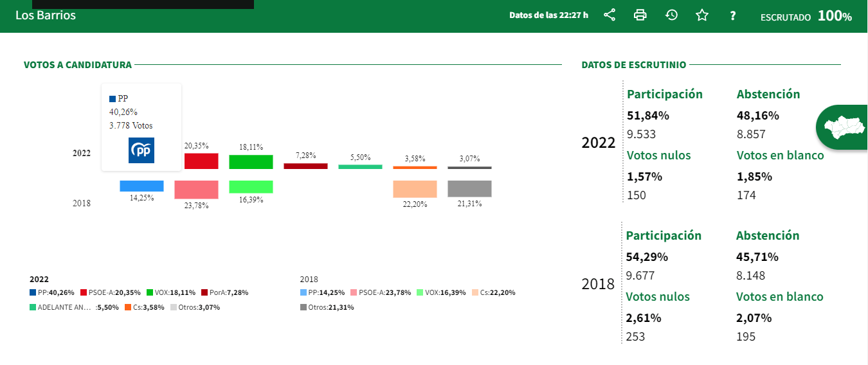Click the PP party logo in tooltip
868x365 pixels.
tap(141, 150)
